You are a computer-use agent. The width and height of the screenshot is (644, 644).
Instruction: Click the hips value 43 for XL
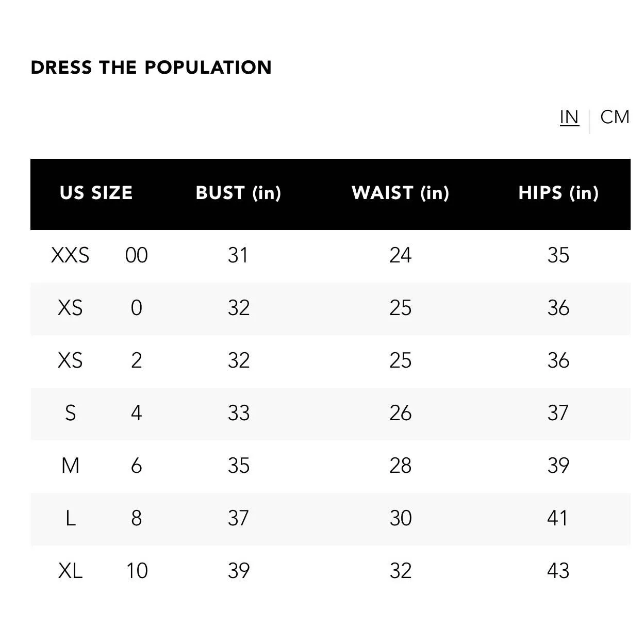click(x=558, y=571)
